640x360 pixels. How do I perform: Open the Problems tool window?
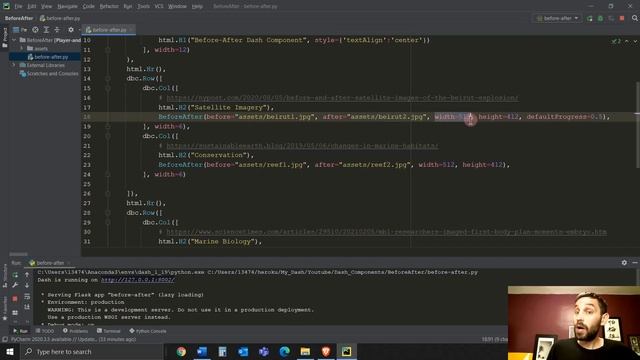76,331
